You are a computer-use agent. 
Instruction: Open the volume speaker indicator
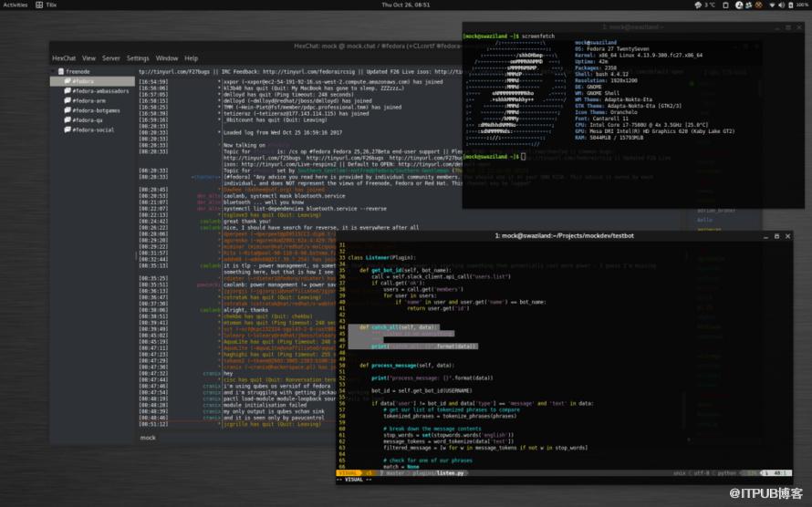[782, 5]
